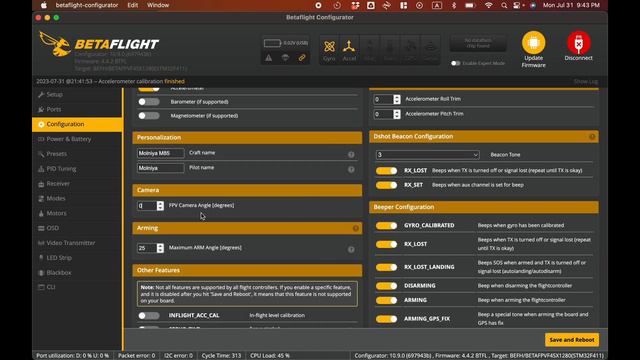Click the Bluetooth icon in menu bar
The width and height of the screenshot is (640, 360).
pyautogui.click(x=453, y=5)
